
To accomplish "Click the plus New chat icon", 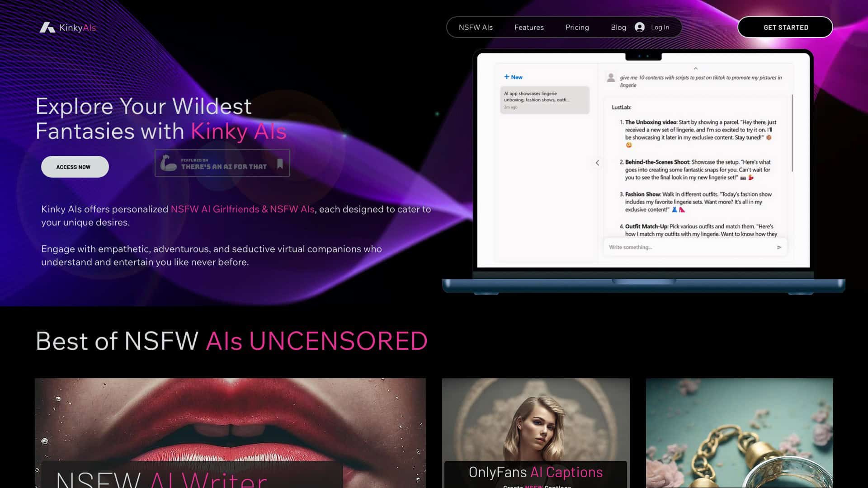I will [507, 77].
